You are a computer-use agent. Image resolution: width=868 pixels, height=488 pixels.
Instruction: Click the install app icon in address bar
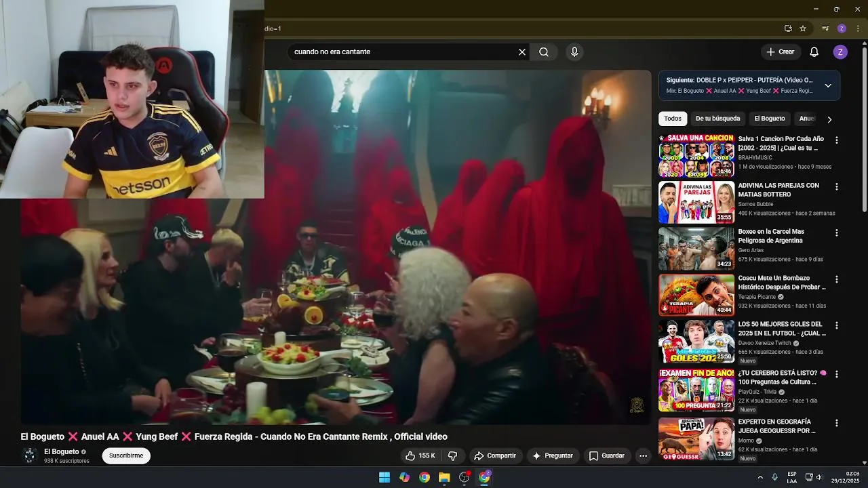788,28
